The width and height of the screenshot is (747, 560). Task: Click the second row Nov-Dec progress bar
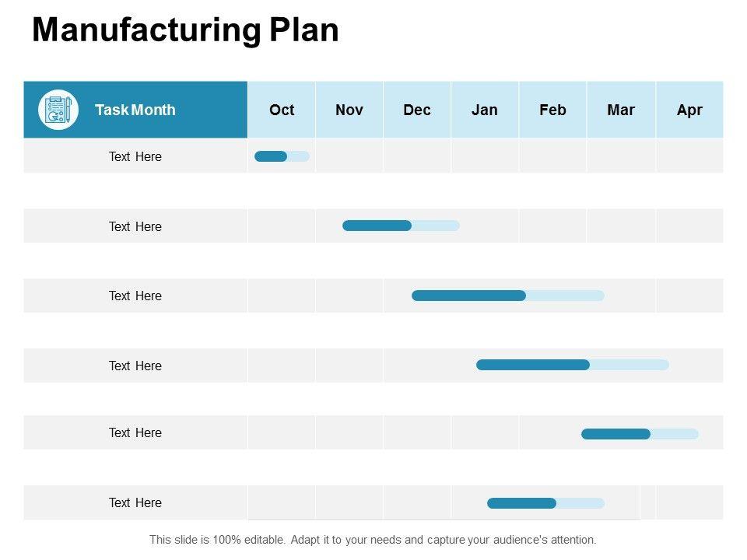[x=400, y=226]
